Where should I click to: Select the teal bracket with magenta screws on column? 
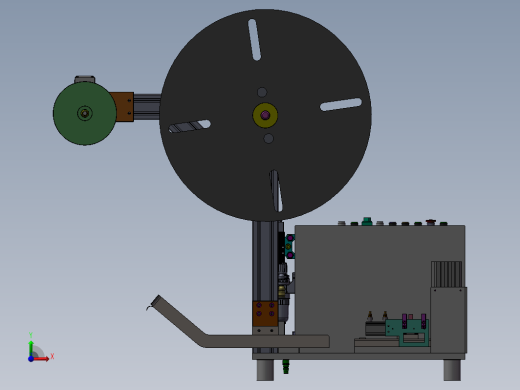coord(290,246)
